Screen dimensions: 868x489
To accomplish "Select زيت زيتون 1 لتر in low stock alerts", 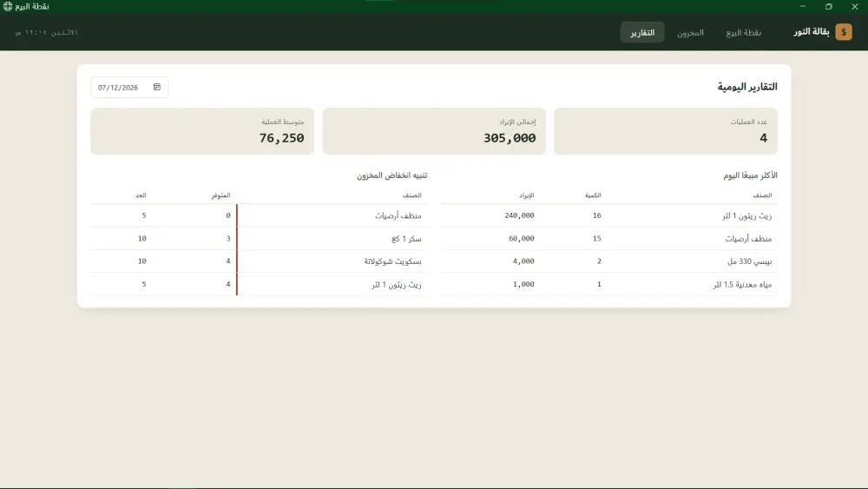I will 259,284.
